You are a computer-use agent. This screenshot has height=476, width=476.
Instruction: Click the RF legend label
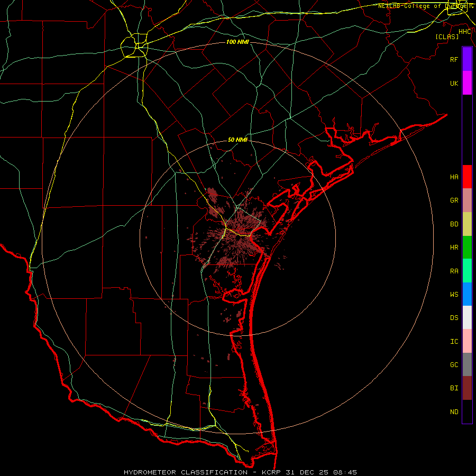[x=454, y=59]
